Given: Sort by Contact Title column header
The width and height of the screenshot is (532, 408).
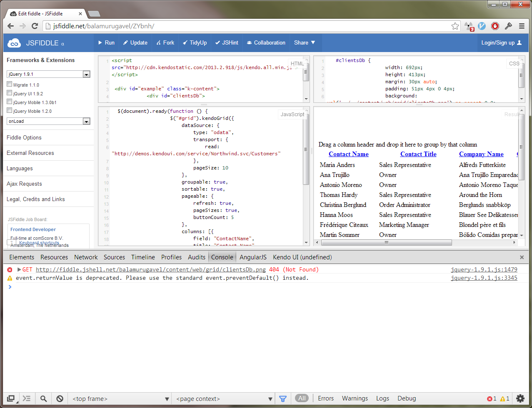Looking at the screenshot, I should pyautogui.click(x=418, y=154).
